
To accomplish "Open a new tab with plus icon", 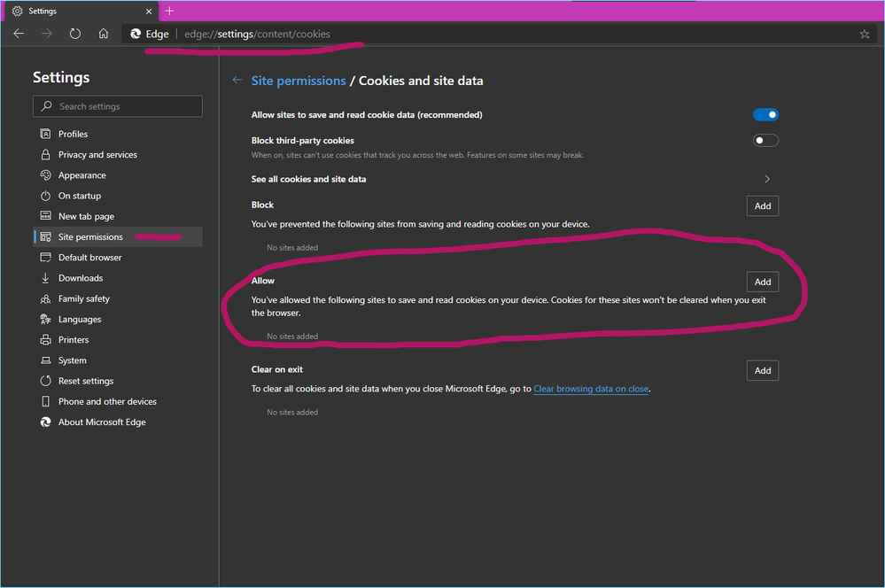I will pos(169,11).
